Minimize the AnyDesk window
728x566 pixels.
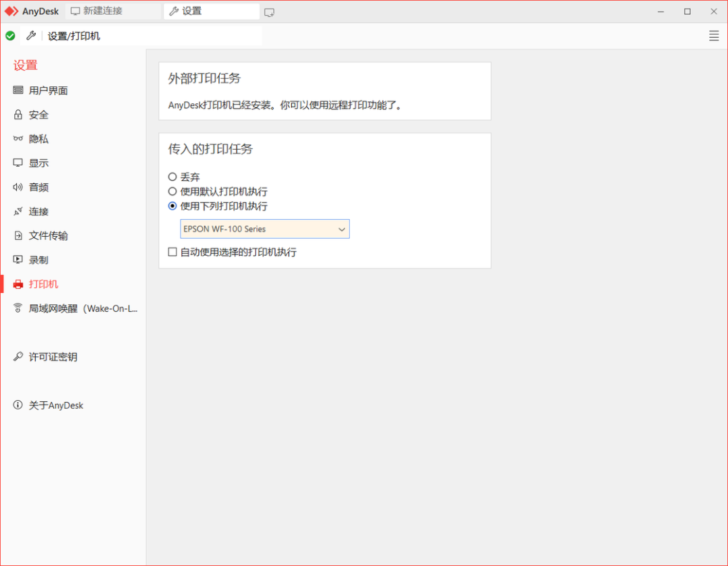tap(661, 11)
